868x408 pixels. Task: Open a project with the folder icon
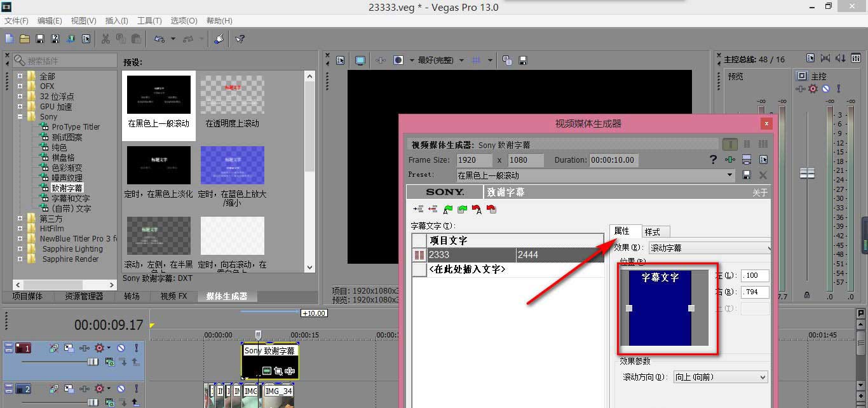(25, 39)
